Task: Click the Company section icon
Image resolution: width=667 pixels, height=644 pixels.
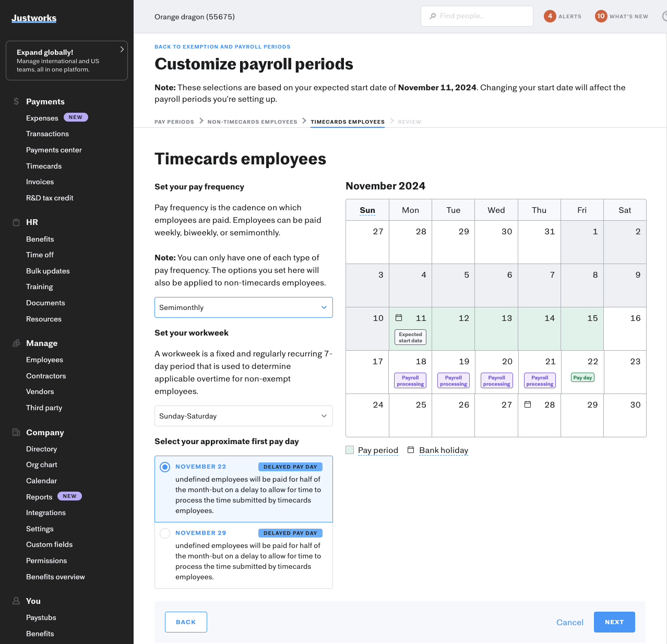Action: click(x=16, y=432)
